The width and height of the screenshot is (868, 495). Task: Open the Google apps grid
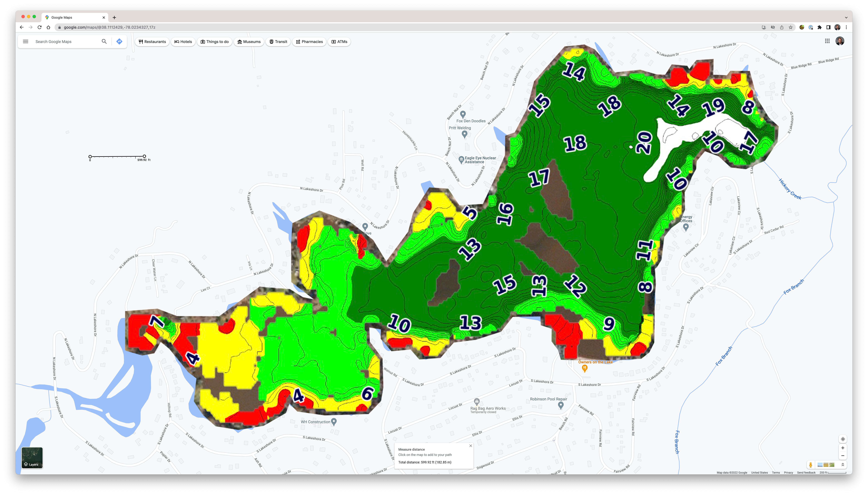[827, 41]
